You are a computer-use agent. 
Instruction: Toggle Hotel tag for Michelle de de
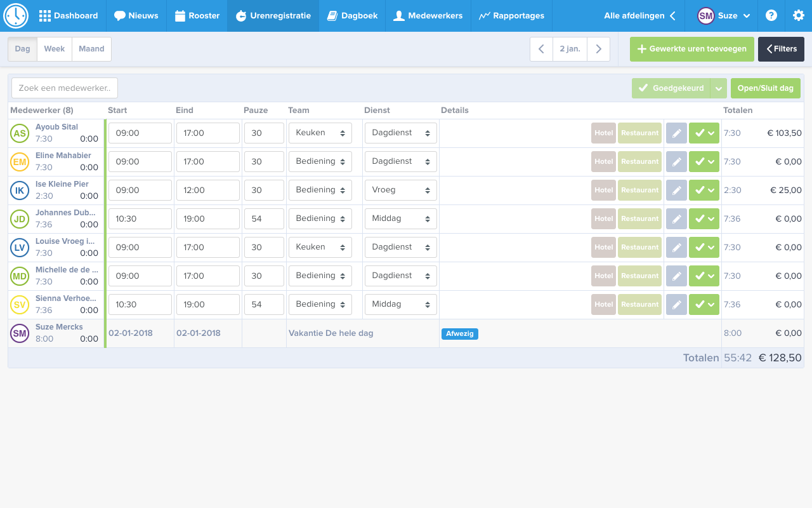click(x=603, y=276)
